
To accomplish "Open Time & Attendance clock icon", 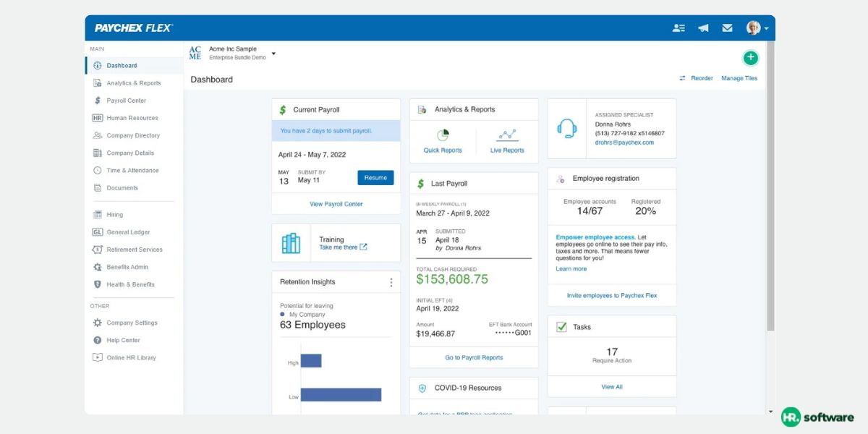I will (x=98, y=170).
